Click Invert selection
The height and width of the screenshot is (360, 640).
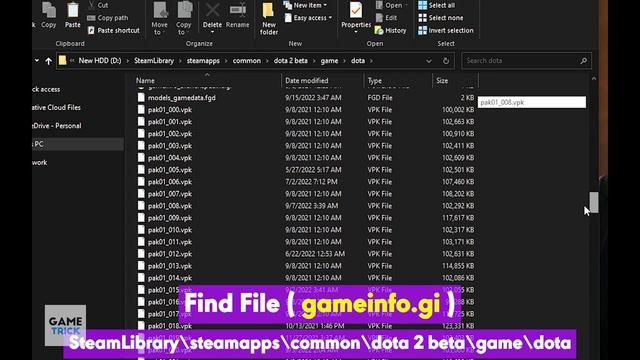click(x=446, y=31)
